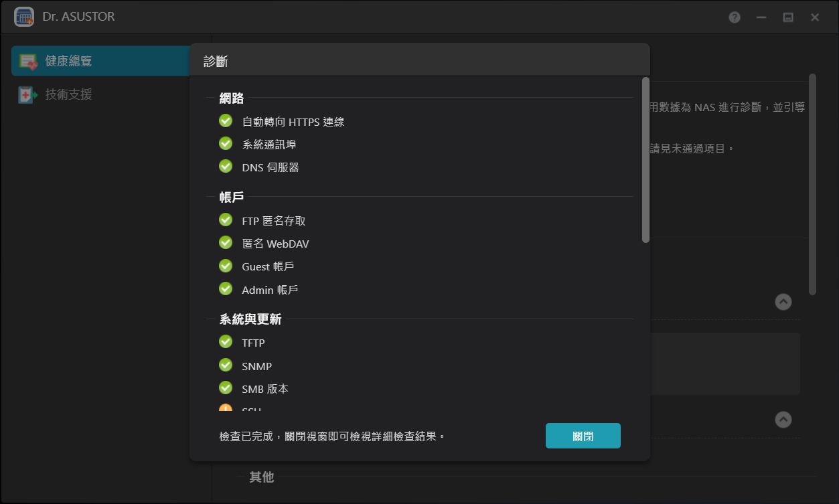Click the Dr. ASUSTOR app logo icon
Image resolution: width=839 pixels, height=504 pixels.
click(24, 17)
